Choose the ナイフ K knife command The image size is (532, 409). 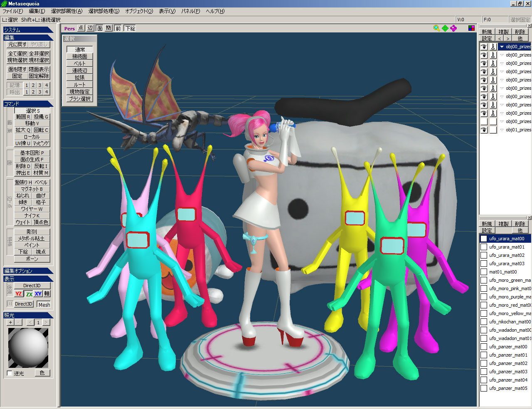[x=32, y=215]
